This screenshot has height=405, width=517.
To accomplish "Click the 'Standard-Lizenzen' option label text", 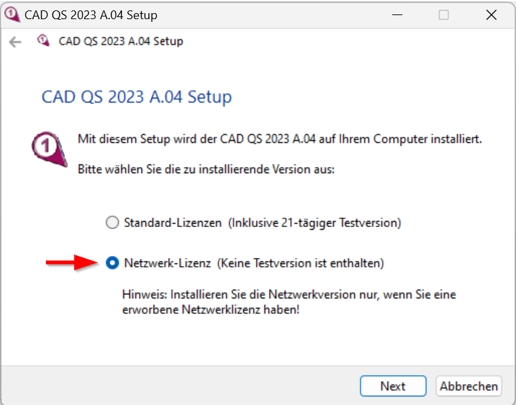I will click(x=173, y=222).
